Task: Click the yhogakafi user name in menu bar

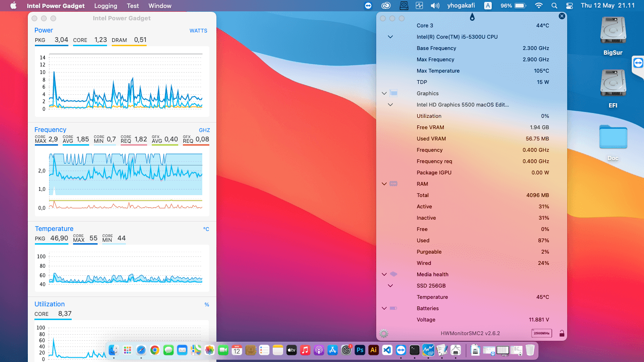Action: coord(461,6)
